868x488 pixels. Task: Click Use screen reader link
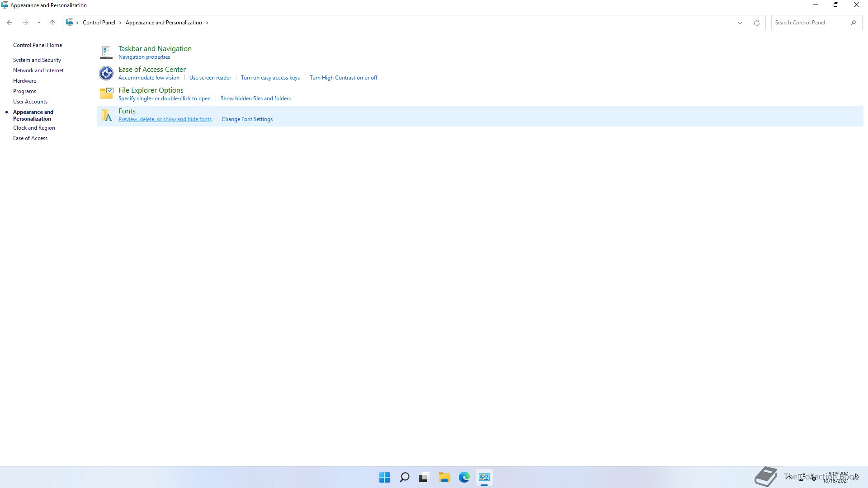click(210, 78)
